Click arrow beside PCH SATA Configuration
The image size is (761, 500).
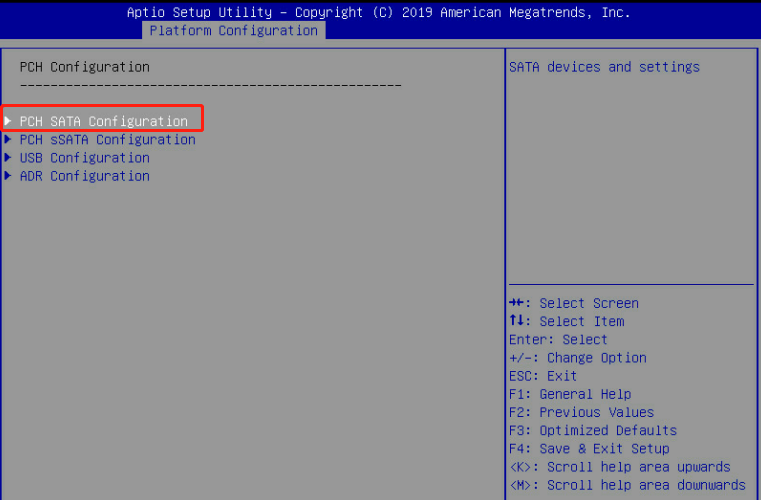tap(8, 121)
